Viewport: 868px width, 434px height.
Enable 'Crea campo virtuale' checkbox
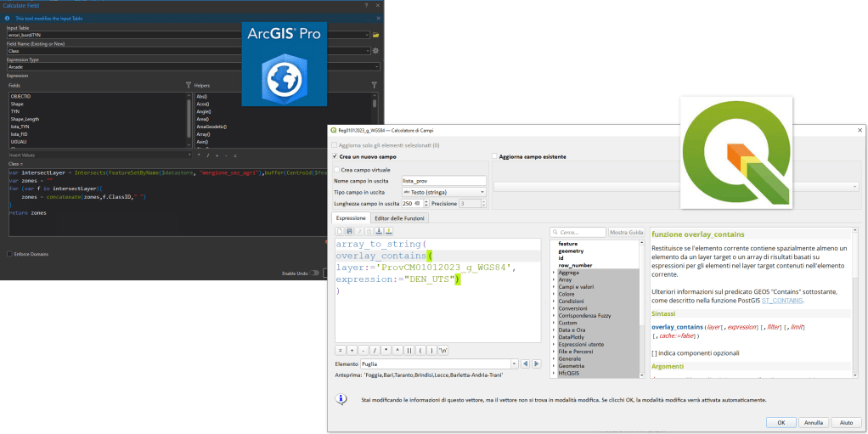tap(338, 169)
